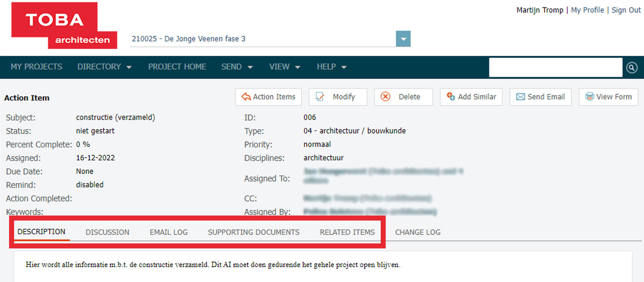Viewport: 644px width, 282px height.
Task: Go back to Action Items list
Action: click(x=268, y=97)
